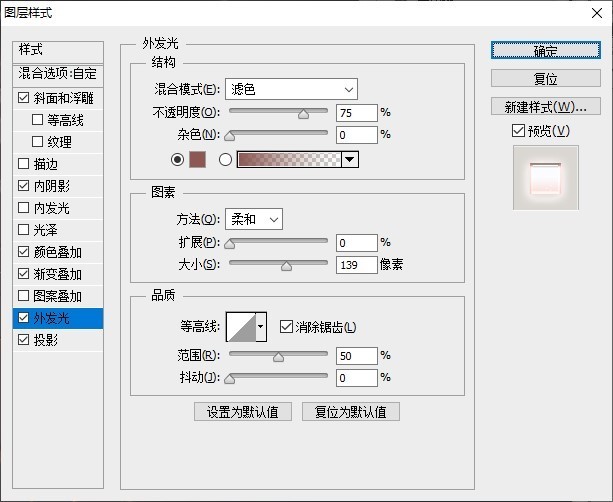
Task: Adjust the 范围 range slider
Action: click(x=278, y=355)
